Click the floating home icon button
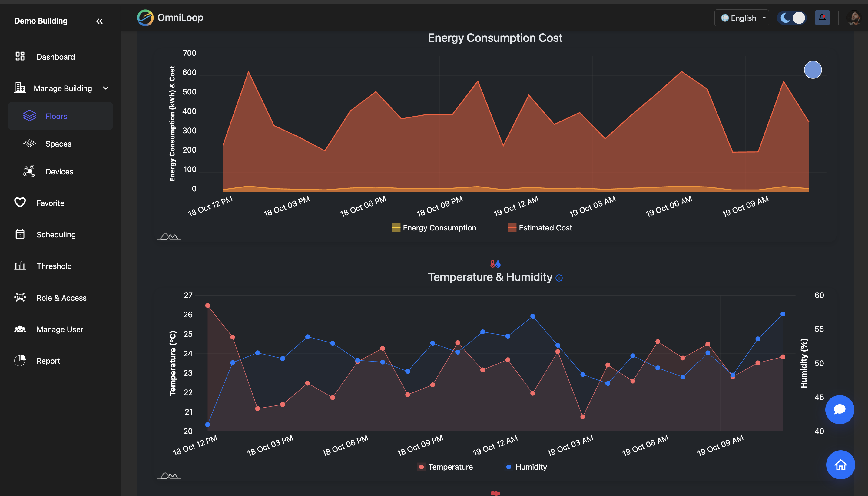 pyautogui.click(x=840, y=465)
